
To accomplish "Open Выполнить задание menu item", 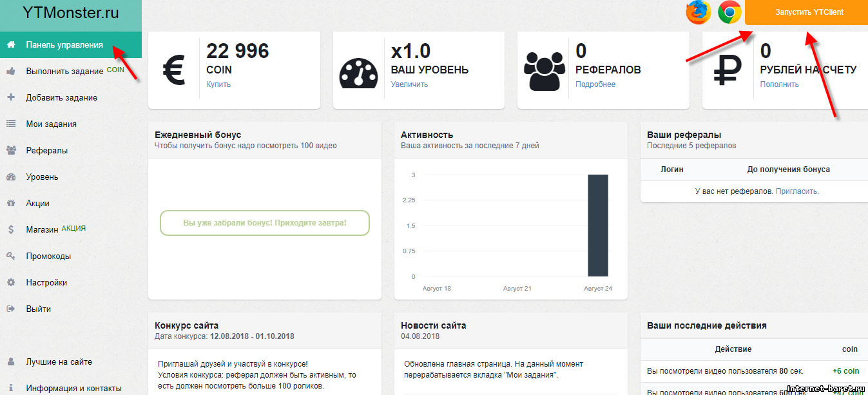I will 64,71.
